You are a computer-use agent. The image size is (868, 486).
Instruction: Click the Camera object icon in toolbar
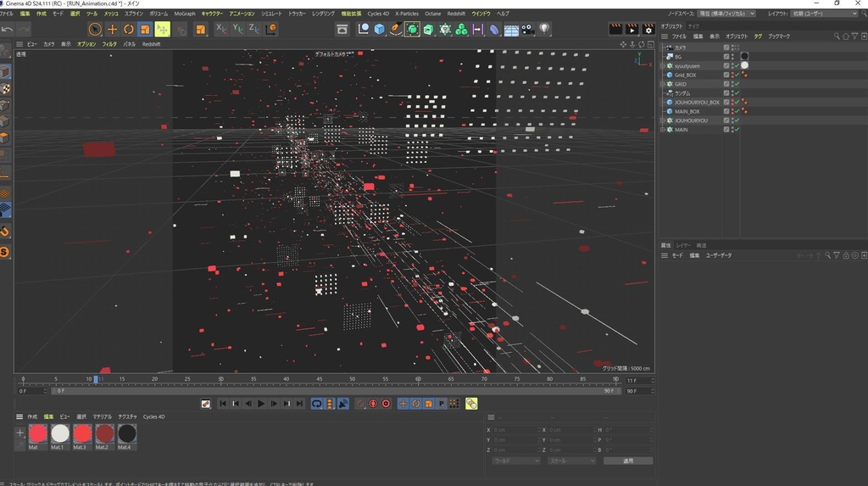click(527, 30)
